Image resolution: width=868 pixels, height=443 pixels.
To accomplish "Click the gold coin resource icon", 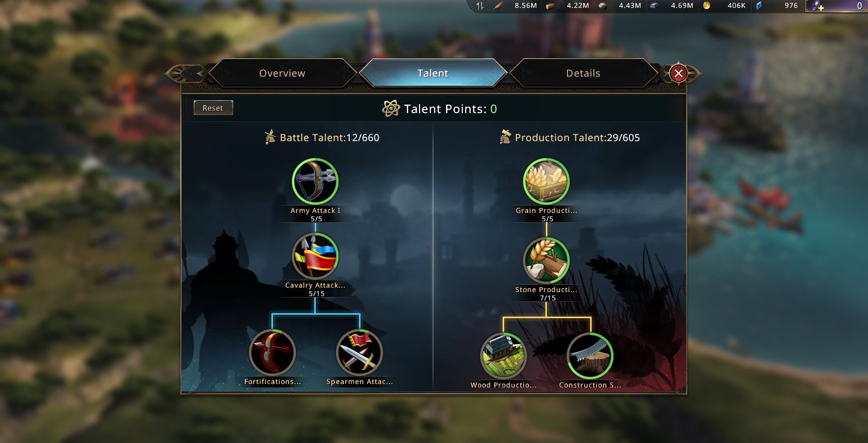I will (707, 5).
